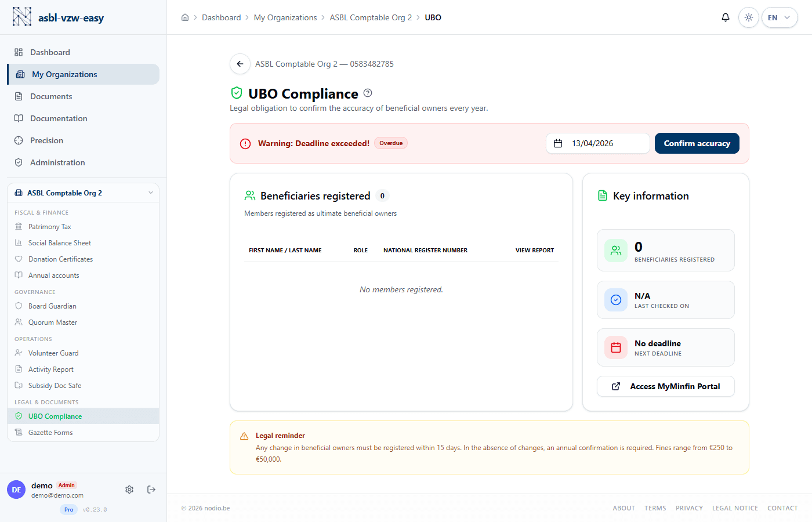Open Legal Notice footer link
The height and width of the screenshot is (522, 812).
click(735, 508)
